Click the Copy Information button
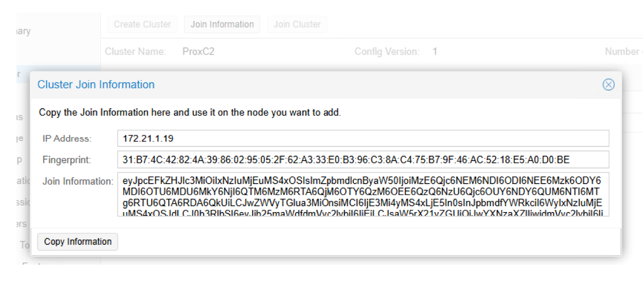This screenshot has height=284, width=644. (78, 241)
